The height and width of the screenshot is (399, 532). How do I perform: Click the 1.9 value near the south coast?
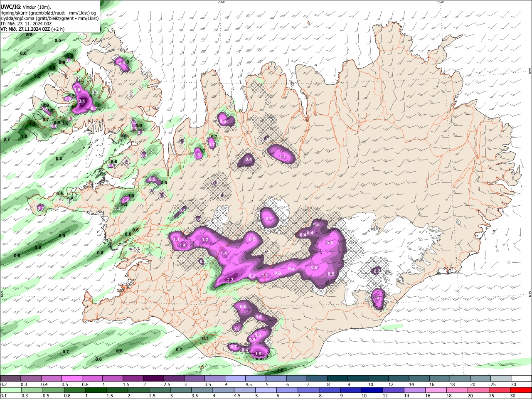click(258, 354)
